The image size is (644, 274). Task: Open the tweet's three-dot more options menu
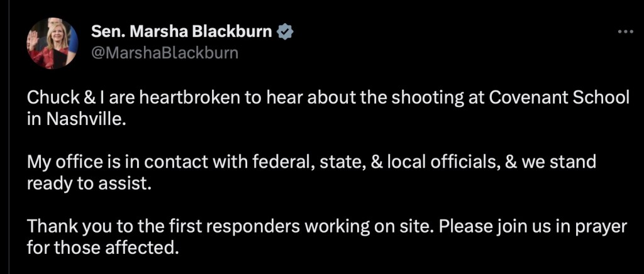(x=625, y=32)
